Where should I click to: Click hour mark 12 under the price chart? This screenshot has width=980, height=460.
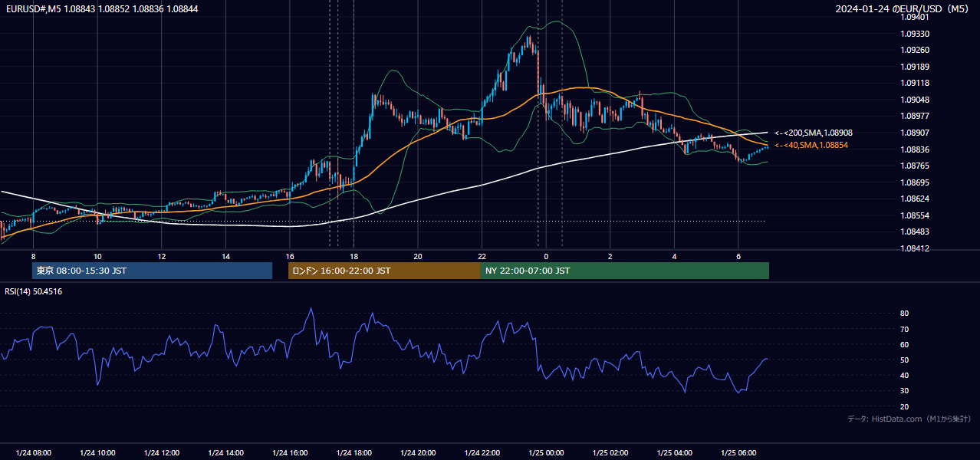click(162, 256)
